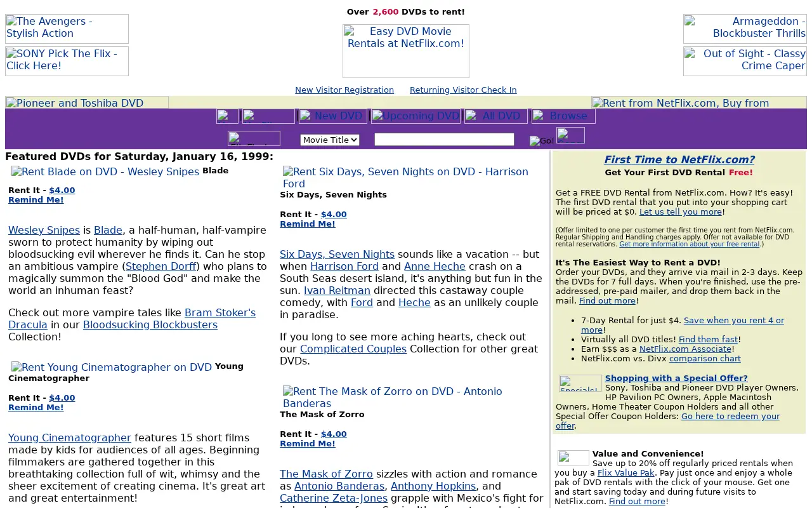Click the Rent Blade on DVD image
The image size is (812, 508).
coord(105,171)
